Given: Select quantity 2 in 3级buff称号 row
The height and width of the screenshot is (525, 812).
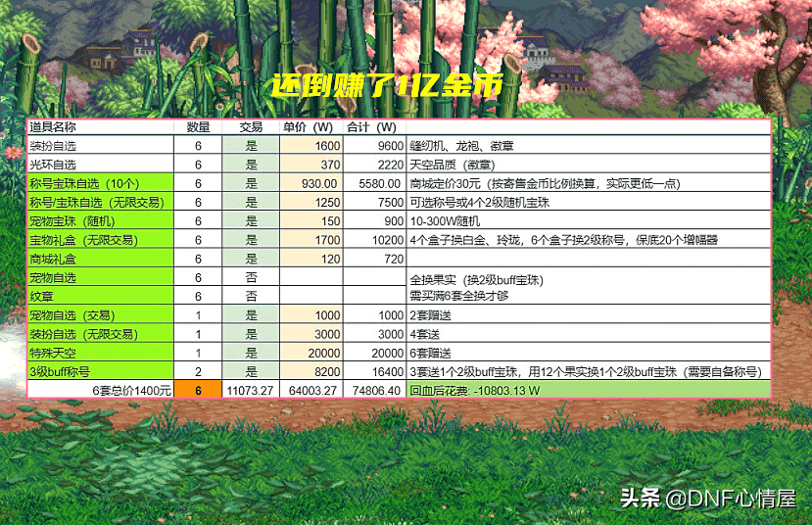Looking at the screenshot, I should coord(198,371).
